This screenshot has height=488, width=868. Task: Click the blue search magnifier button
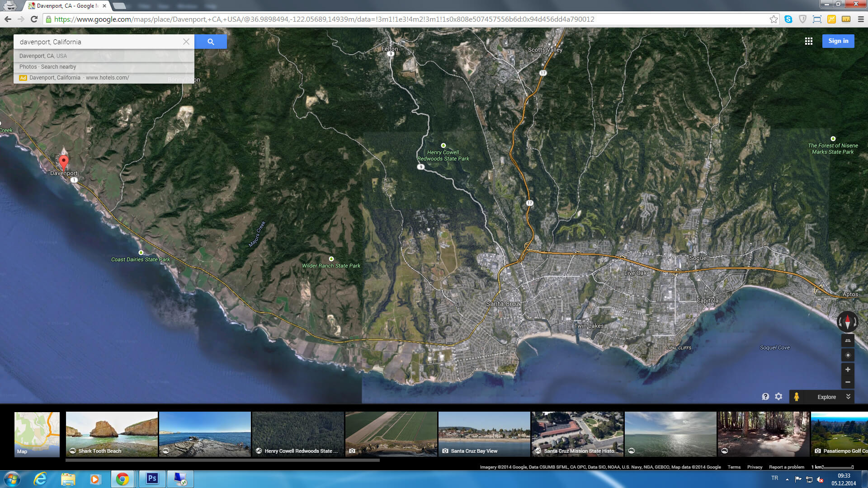tap(211, 42)
